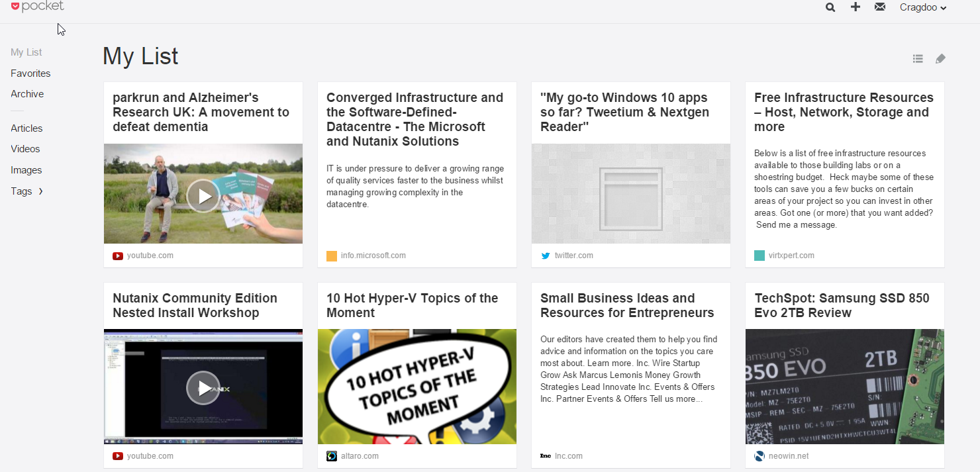Click the virtxpert.com teal favicon

tap(759, 256)
